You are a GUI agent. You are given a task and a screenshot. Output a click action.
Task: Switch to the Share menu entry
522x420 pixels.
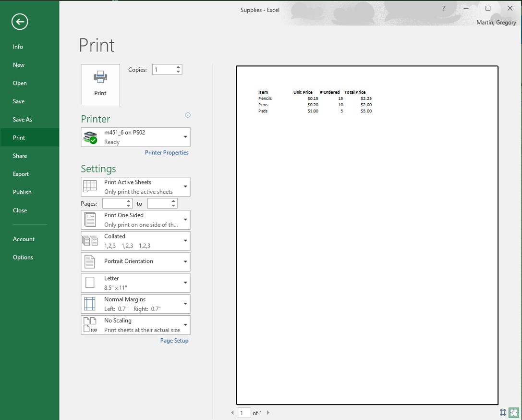pos(20,156)
